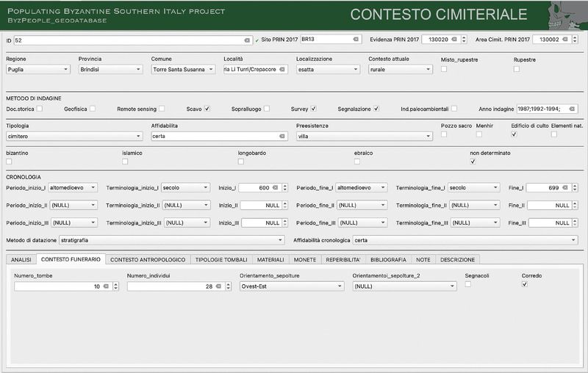Clear the Anno indagine field value

click(x=573, y=109)
